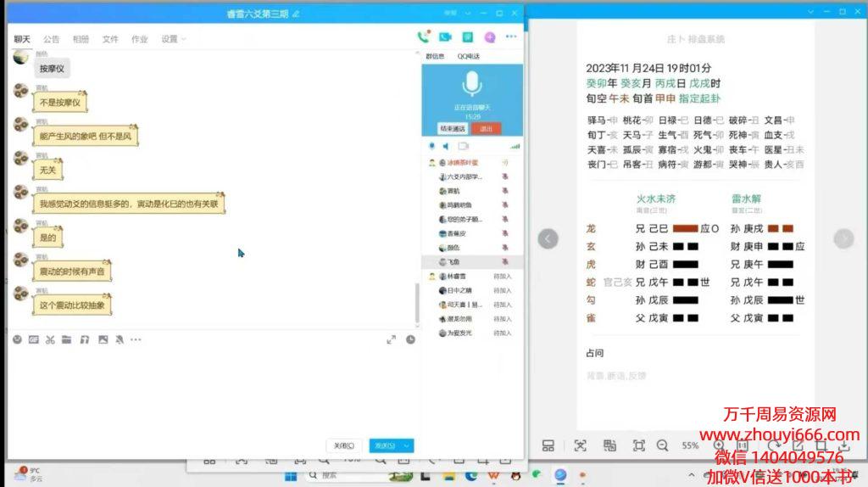Zoom out the image viewer

click(x=662, y=445)
